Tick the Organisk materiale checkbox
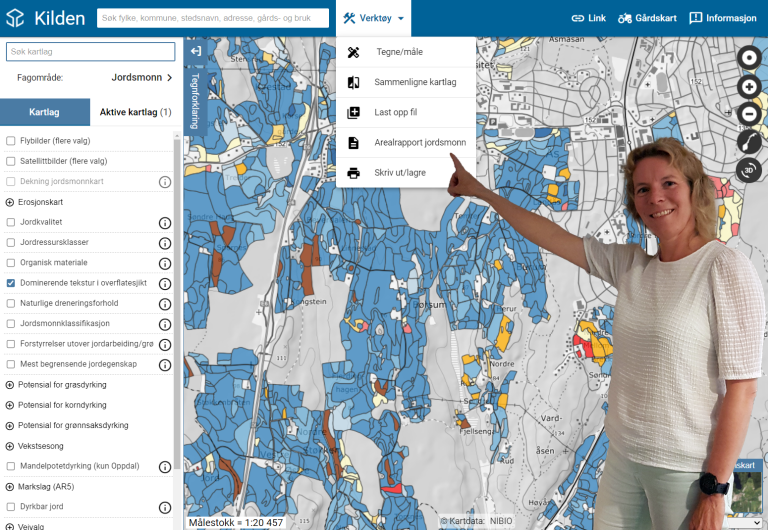The image size is (768, 530). coord(11,263)
